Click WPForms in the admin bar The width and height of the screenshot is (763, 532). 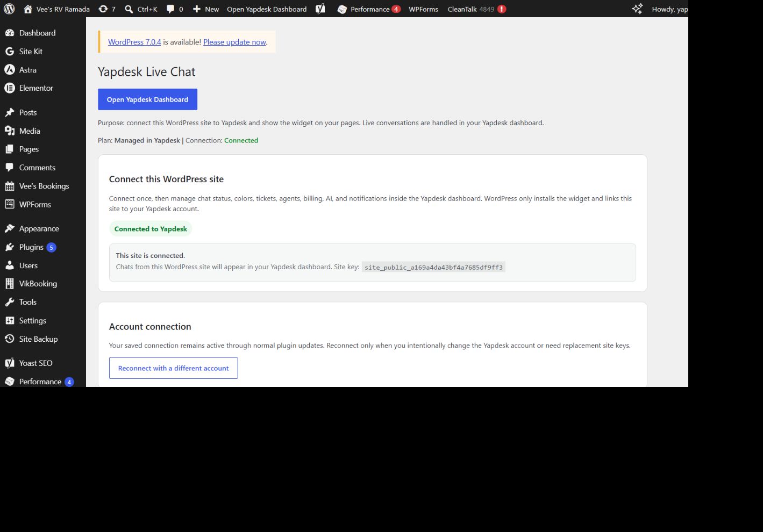click(x=423, y=9)
